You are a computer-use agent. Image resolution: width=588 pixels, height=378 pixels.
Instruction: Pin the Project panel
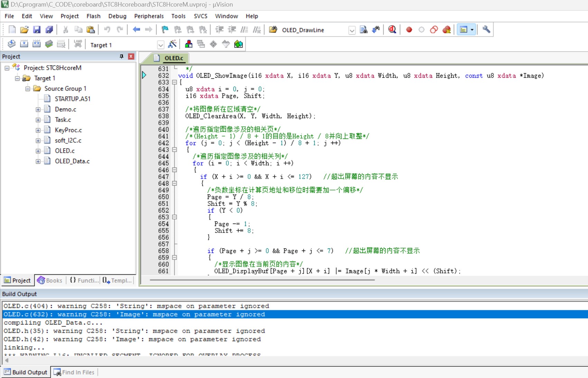click(121, 56)
